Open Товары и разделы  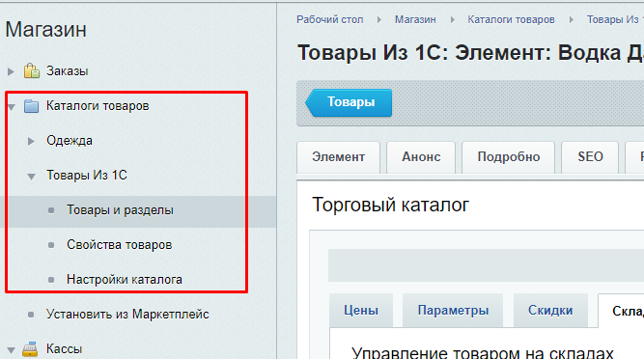[120, 210]
